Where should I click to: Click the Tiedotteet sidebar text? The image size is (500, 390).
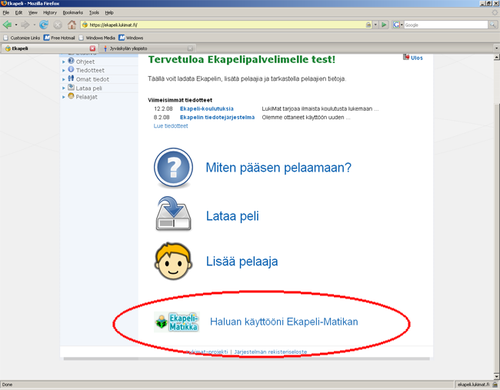(x=90, y=70)
